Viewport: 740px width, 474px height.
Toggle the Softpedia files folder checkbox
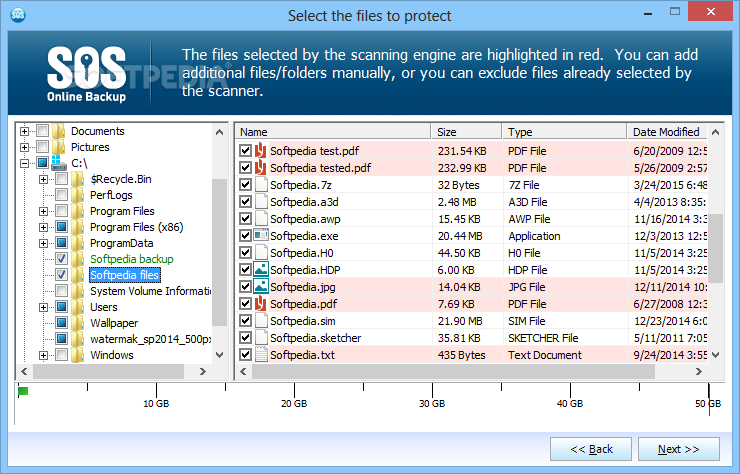[61, 275]
